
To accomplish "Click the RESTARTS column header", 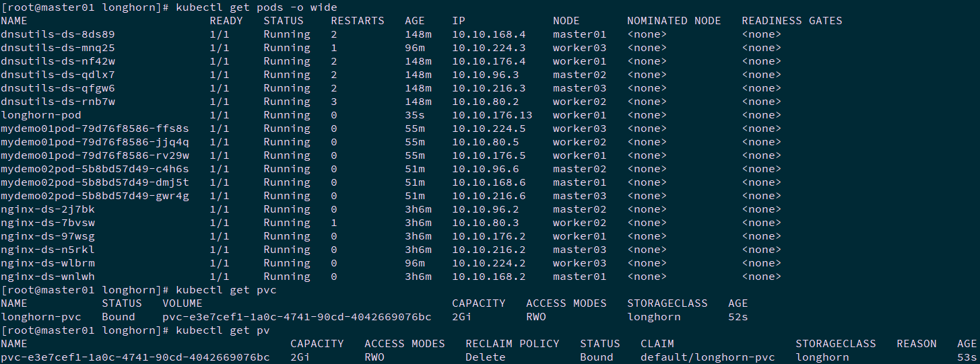I will coord(358,21).
